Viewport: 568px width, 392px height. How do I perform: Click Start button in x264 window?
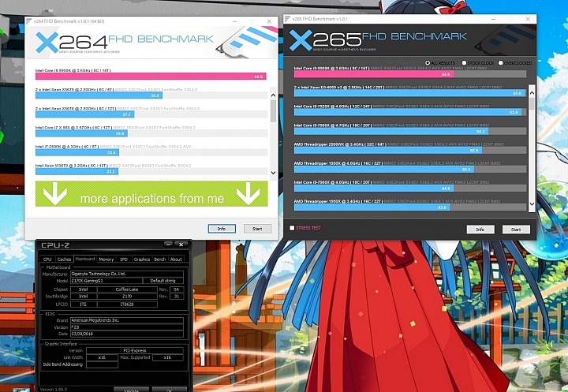click(257, 229)
